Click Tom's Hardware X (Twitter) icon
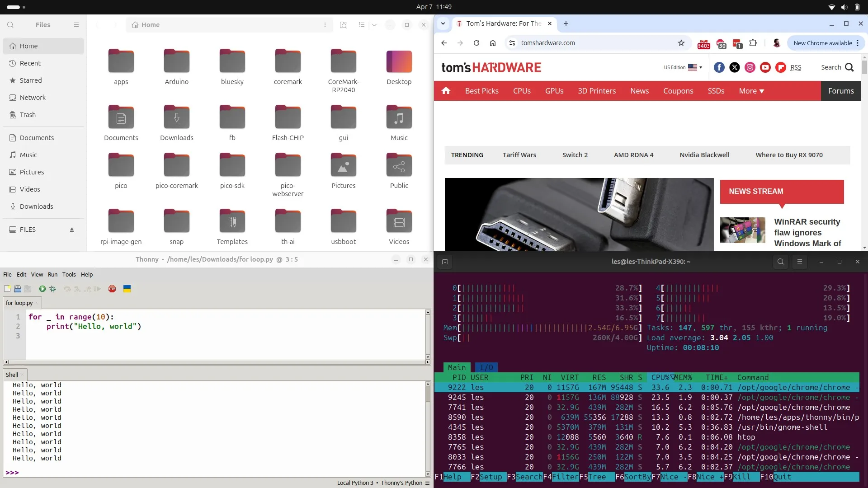This screenshot has height=488, width=868. pyautogui.click(x=735, y=67)
